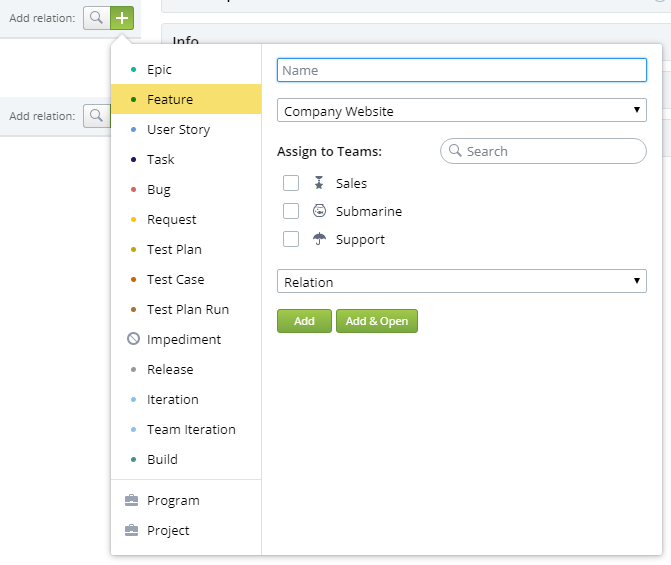This screenshot has height=565, width=671.
Task: Pick Project in the entity list
Action: coord(186,530)
